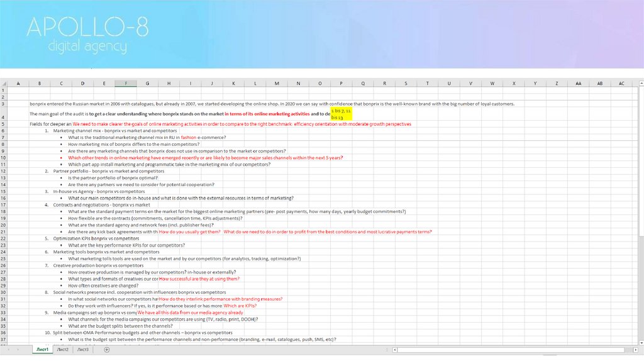Click 'What is the budget spit between' row

202,340
